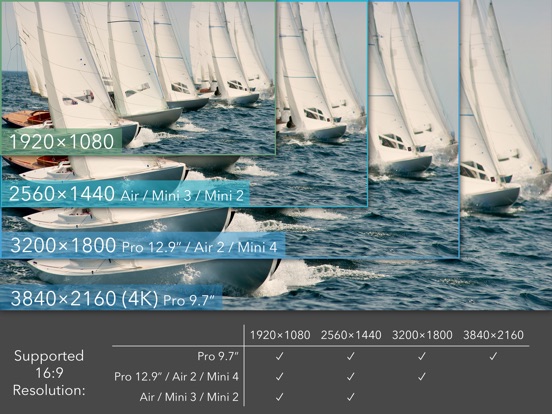Click Pro 9.7″ checkmark under 3840×2160

click(493, 357)
